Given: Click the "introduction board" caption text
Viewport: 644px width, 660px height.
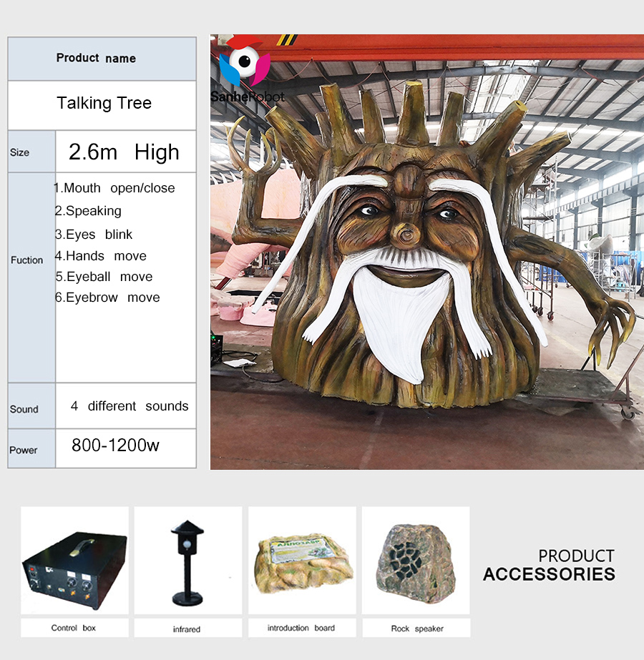Looking at the screenshot, I should pos(301,628).
